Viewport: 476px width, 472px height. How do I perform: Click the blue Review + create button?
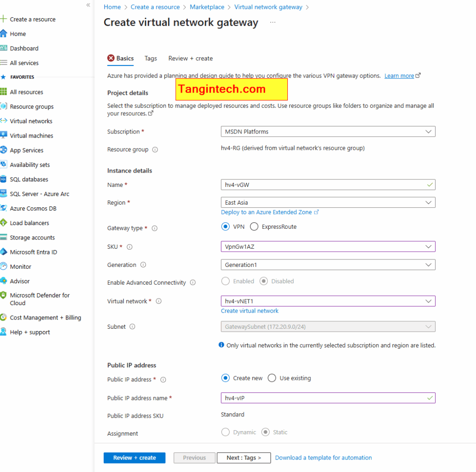(x=134, y=458)
